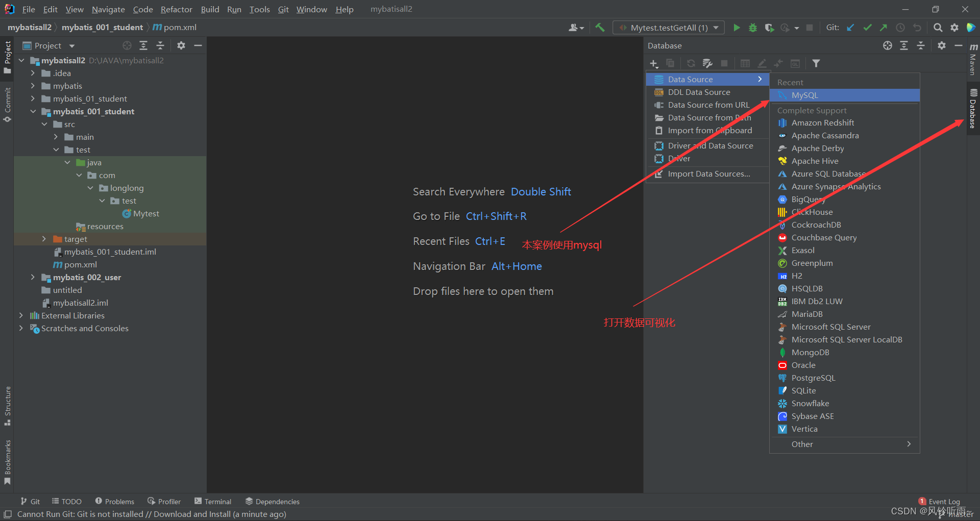This screenshot has height=521, width=980.
Task: Expand the target folder
Action: (44, 239)
